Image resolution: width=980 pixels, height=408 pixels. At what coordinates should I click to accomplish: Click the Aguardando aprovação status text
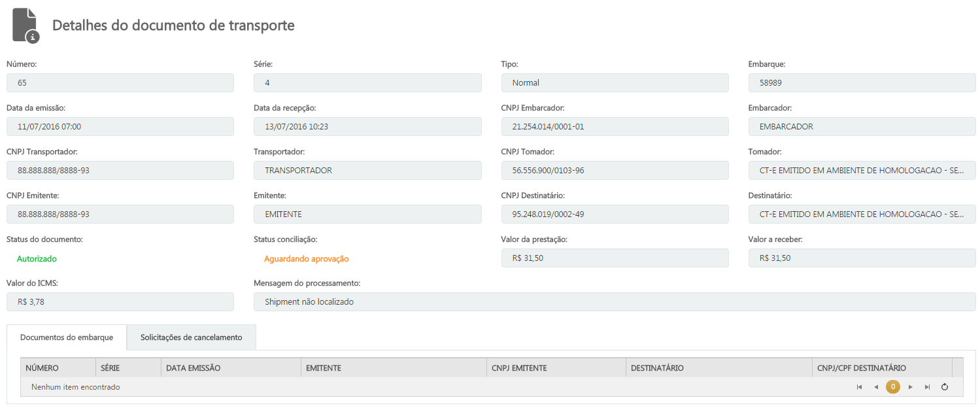306,259
